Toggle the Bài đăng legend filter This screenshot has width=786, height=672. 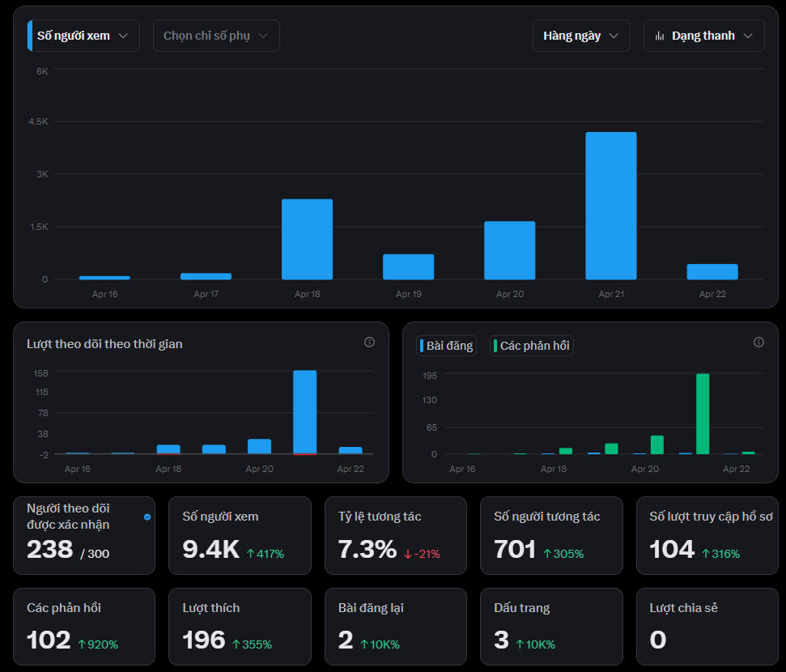click(x=446, y=346)
